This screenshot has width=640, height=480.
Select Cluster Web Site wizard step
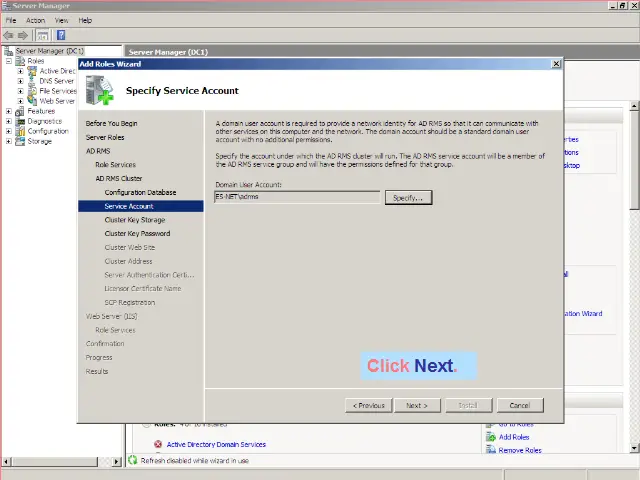coord(130,247)
